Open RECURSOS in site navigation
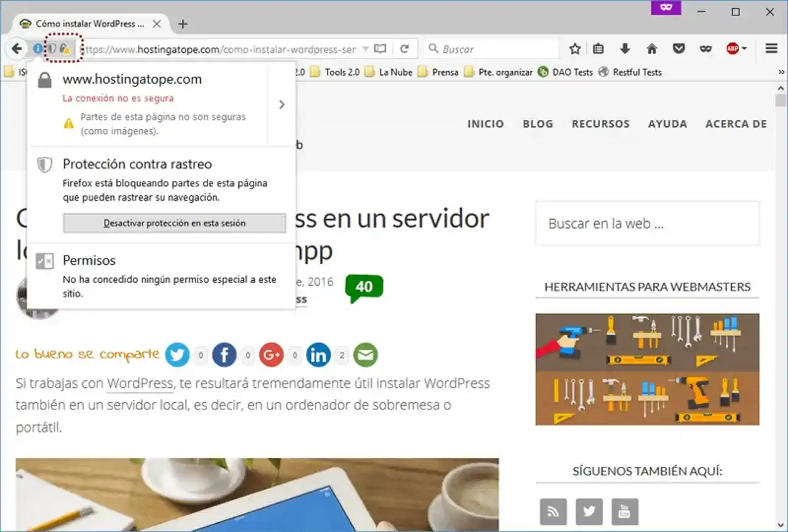This screenshot has width=788, height=532. point(600,124)
